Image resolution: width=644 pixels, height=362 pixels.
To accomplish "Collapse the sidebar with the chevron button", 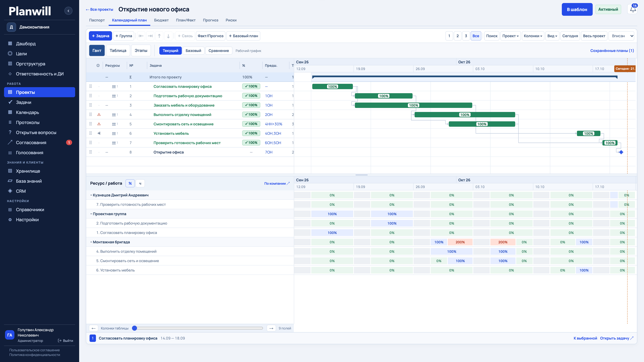I will click(x=68, y=11).
